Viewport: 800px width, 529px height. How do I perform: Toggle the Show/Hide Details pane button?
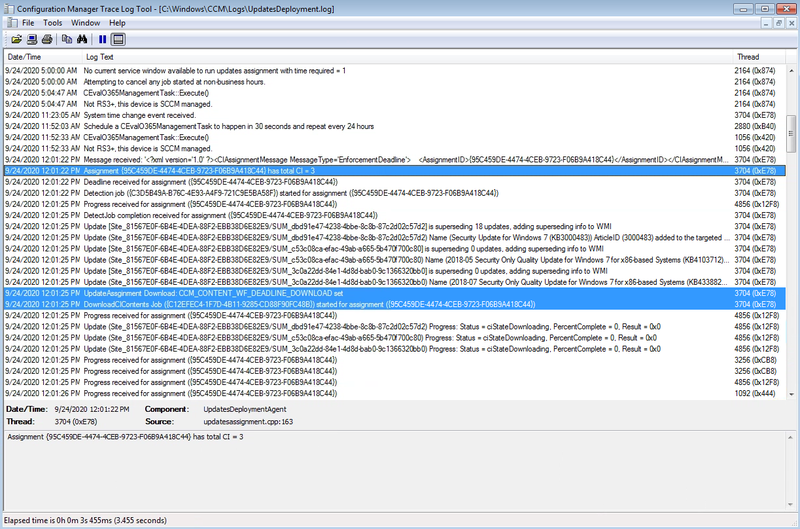coord(117,39)
